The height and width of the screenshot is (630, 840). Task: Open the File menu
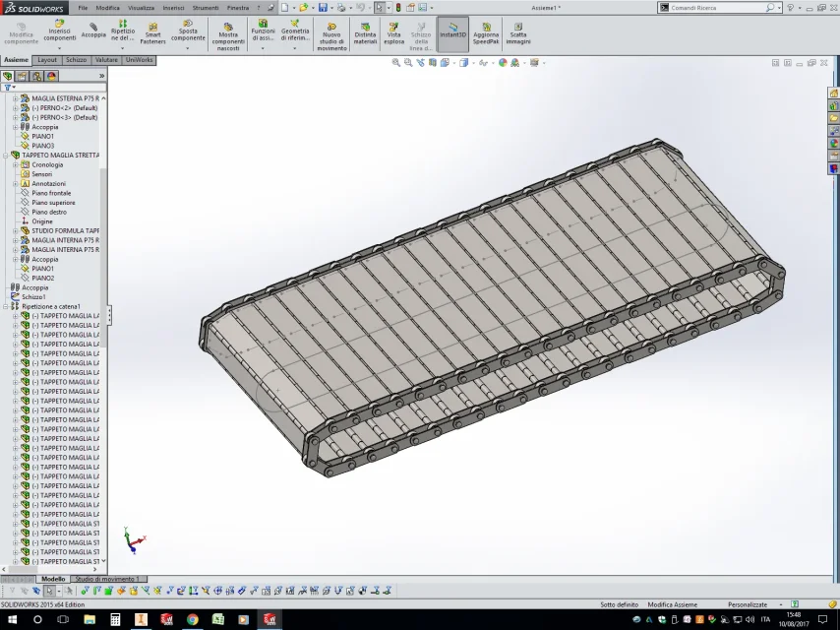(83, 8)
